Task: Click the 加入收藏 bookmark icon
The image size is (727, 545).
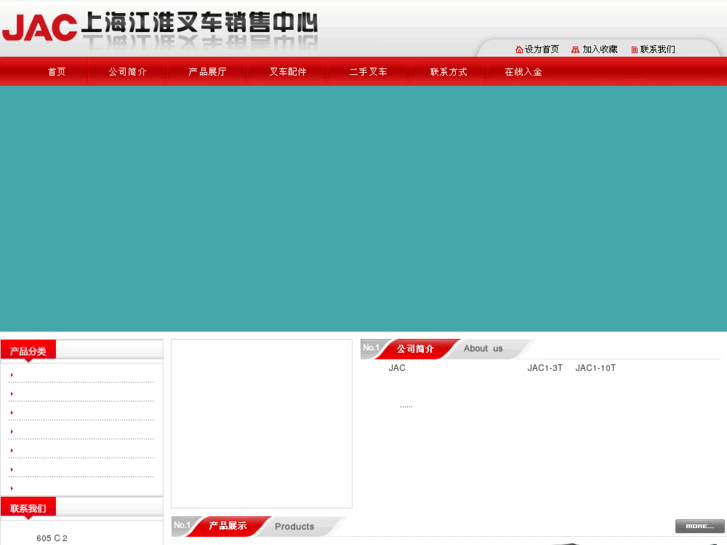Action: coord(575,49)
